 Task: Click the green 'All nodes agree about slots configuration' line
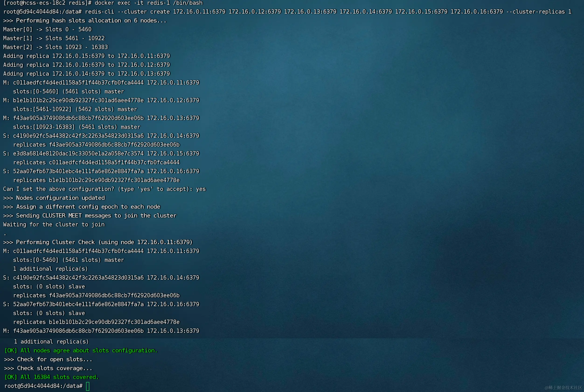pyautogui.click(x=81, y=350)
